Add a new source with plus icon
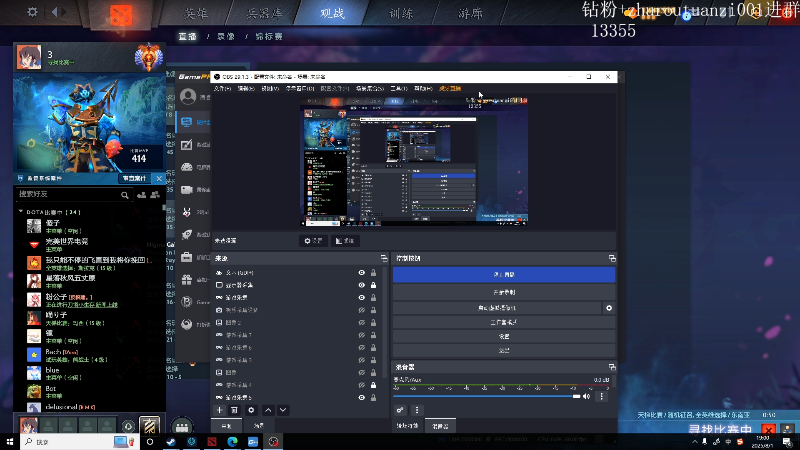The height and width of the screenshot is (450, 800). (x=219, y=410)
